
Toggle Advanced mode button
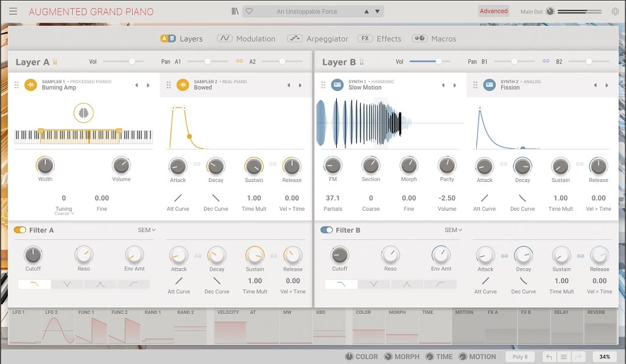click(493, 11)
